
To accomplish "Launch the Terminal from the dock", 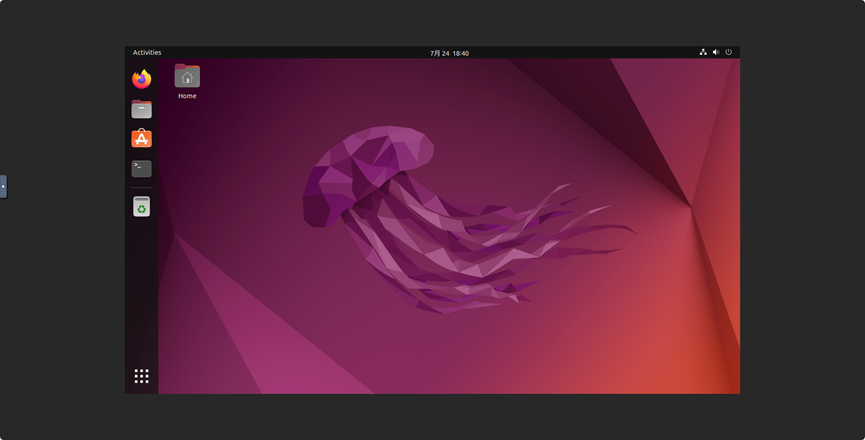I will [x=141, y=168].
